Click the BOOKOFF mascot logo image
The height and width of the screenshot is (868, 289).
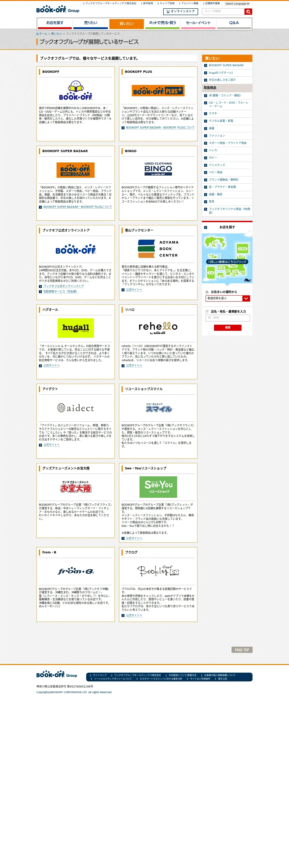76,90
